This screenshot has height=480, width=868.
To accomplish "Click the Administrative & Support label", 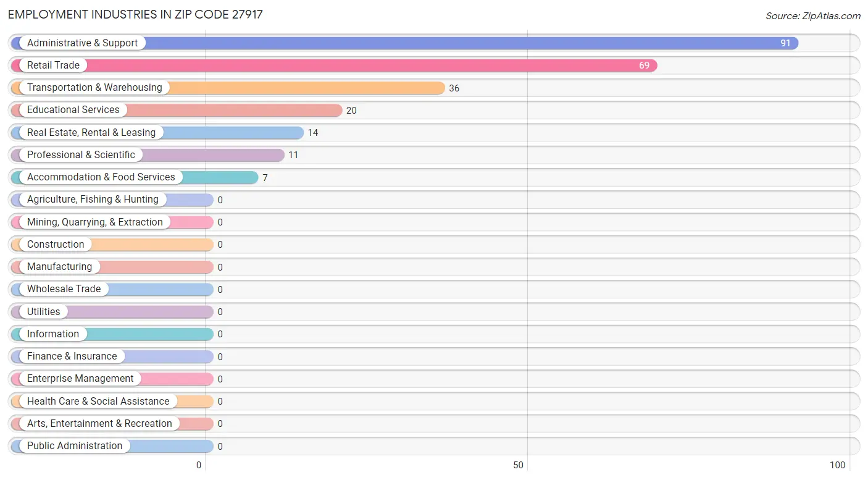I will [x=82, y=43].
